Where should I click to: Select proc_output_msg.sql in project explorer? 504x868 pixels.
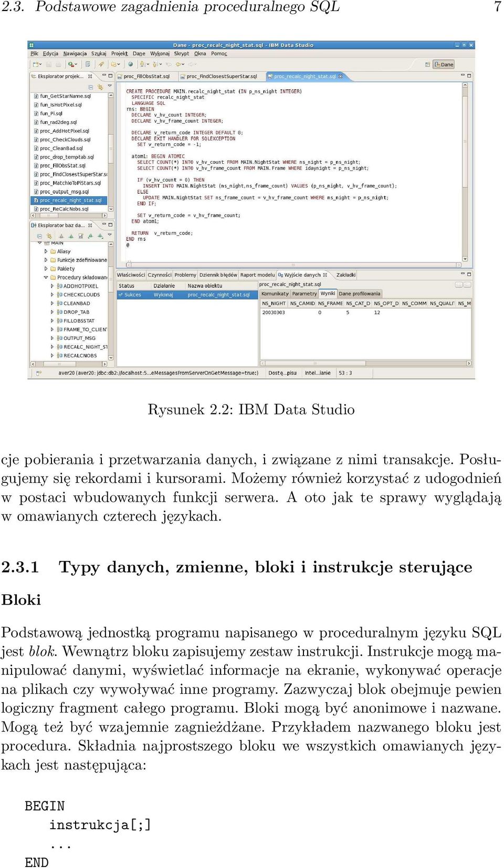tap(65, 192)
